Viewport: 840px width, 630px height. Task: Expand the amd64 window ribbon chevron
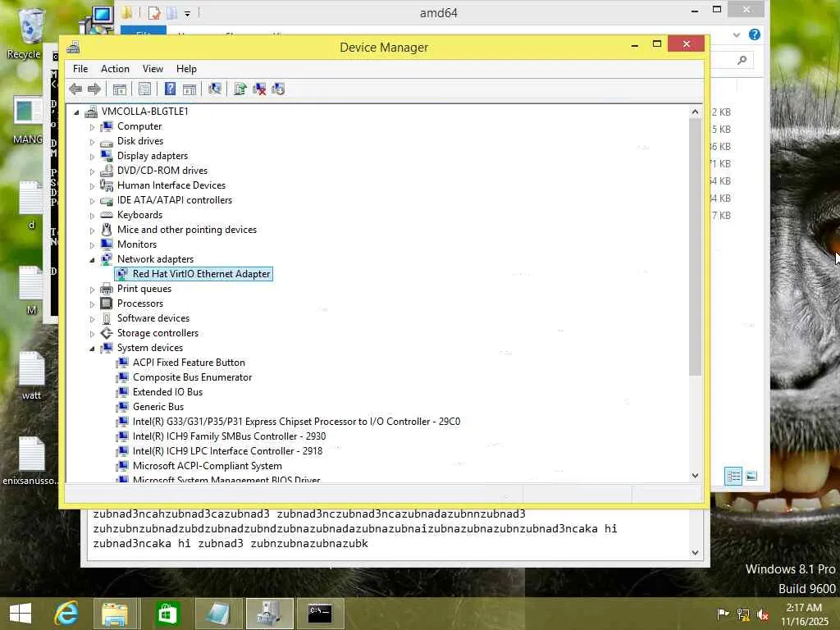[737, 34]
